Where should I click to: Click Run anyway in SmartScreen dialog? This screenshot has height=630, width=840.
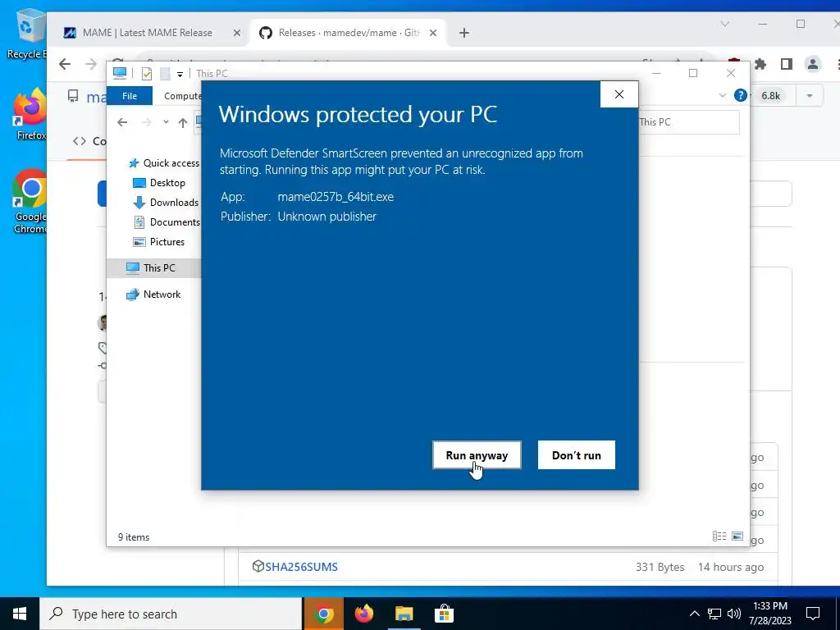pos(477,454)
